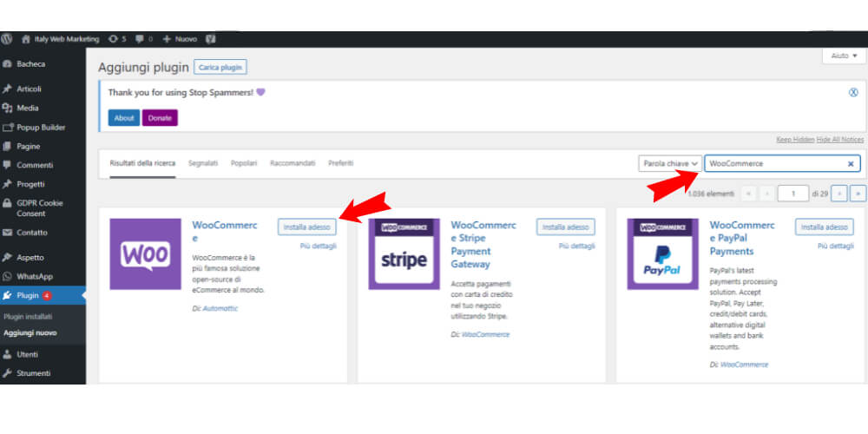Open pending updates showing 5
The width and height of the screenshot is (868, 434).
(117, 39)
